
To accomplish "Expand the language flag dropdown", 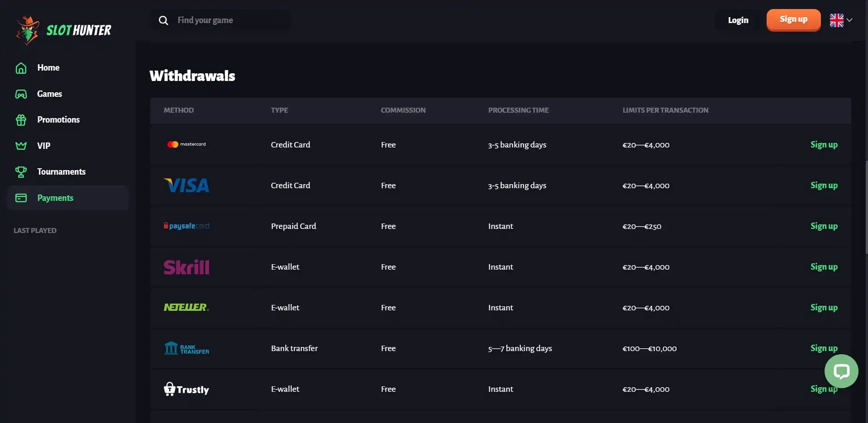I will pyautogui.click(x=841, y=20).
